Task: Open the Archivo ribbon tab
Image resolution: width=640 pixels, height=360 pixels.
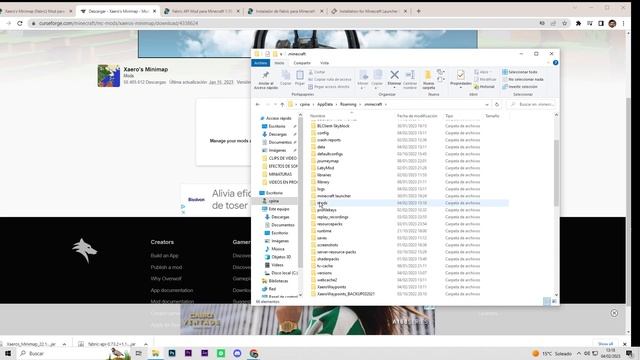Action: [x=260, y=63]
